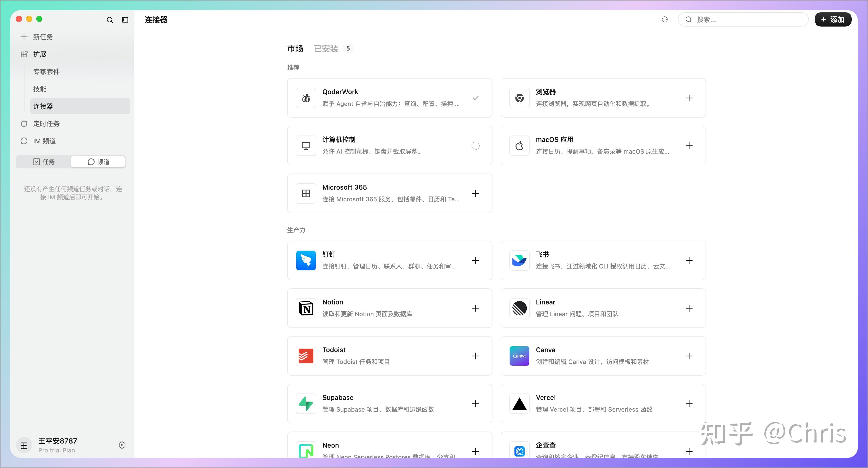868x468 pixels.
Task: Add the 浏览器 connector with plus
Action: click(689, 98)
